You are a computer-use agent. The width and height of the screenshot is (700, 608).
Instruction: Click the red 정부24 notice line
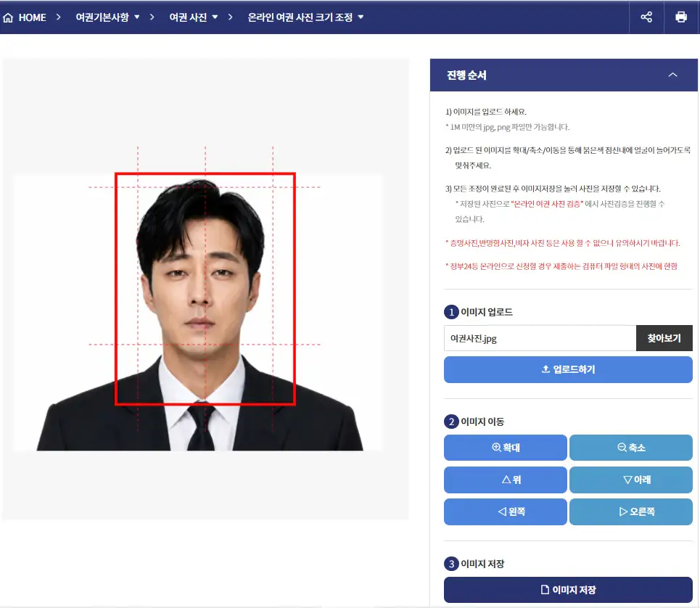(561, 266)
